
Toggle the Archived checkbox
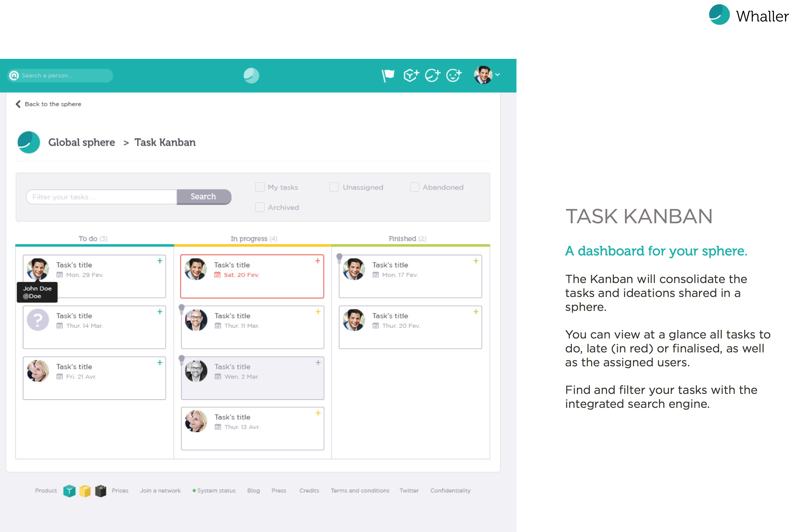(x=260, y=207)
